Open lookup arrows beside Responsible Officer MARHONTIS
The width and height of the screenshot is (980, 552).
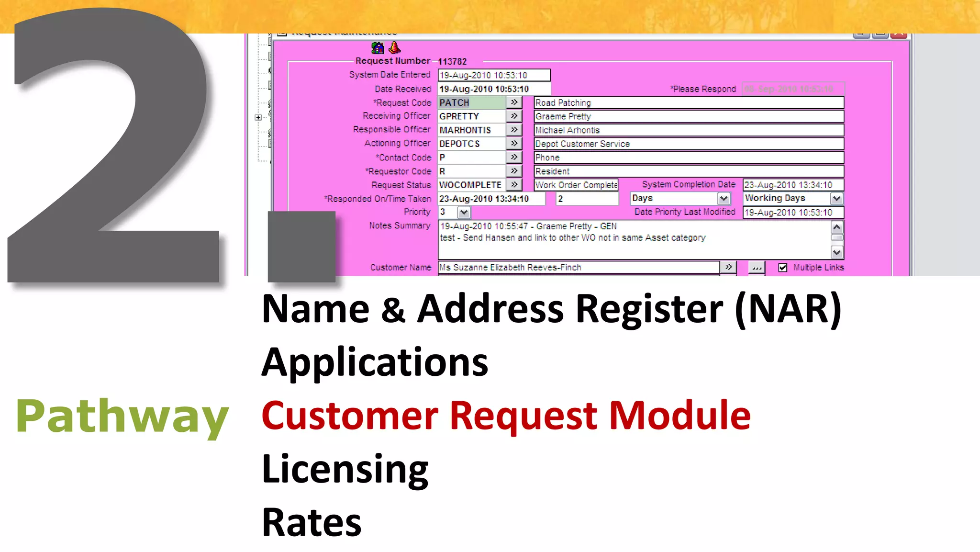(x=514, y=130)
